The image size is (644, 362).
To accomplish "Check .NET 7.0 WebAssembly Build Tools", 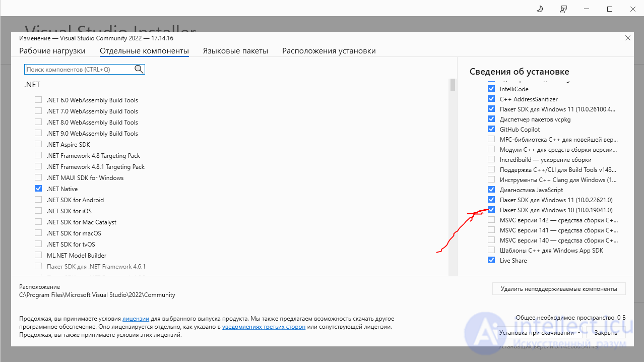I will point(38,111).
